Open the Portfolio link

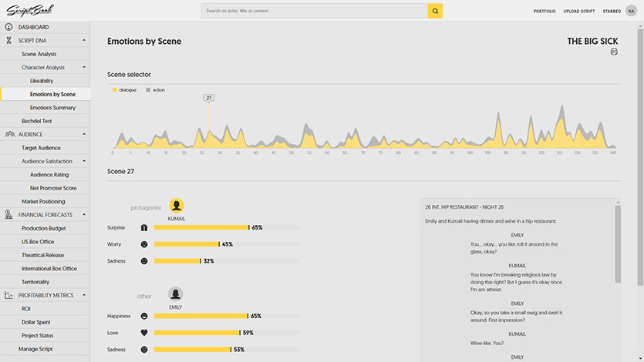[x=544, y=12]
